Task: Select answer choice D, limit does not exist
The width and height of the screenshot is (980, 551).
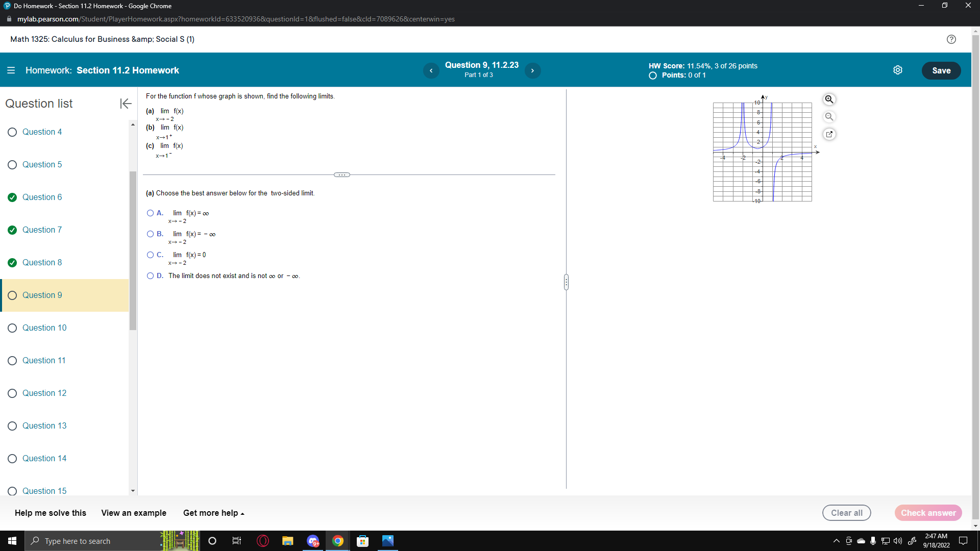Action: click(149, 275)
